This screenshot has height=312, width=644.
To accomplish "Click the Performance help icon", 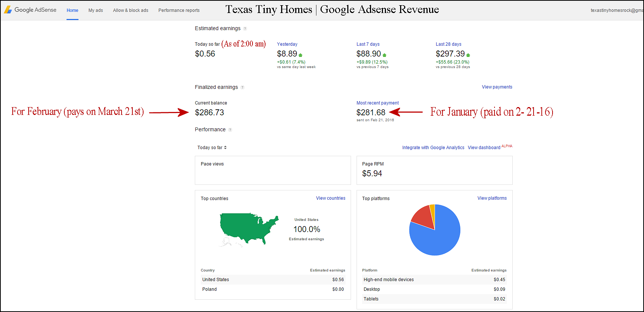I will click(x=230, y=130).
